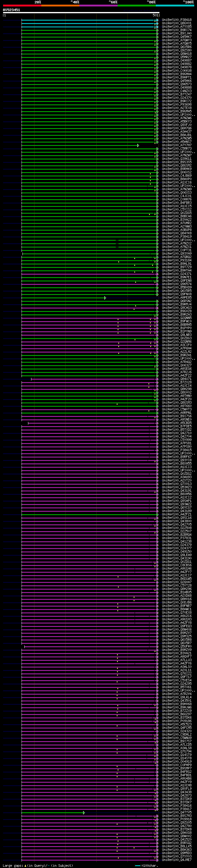Select the UniRef100_A5BKY3 label
197x868 pixels.
(x=177, y=122)
